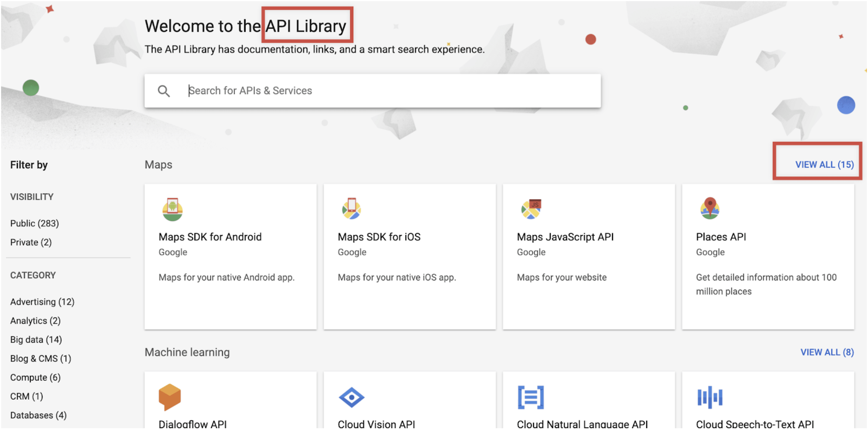Open the Maps SDK for Android title

[x=210, y=237]
